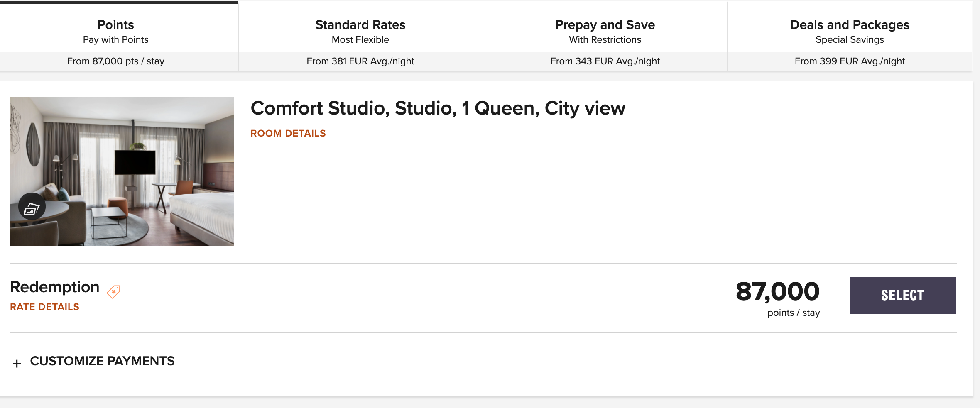Screen dimensions: 980x408
Task: Click the Comfort Studio room title
Action: [x=438, y=108]
